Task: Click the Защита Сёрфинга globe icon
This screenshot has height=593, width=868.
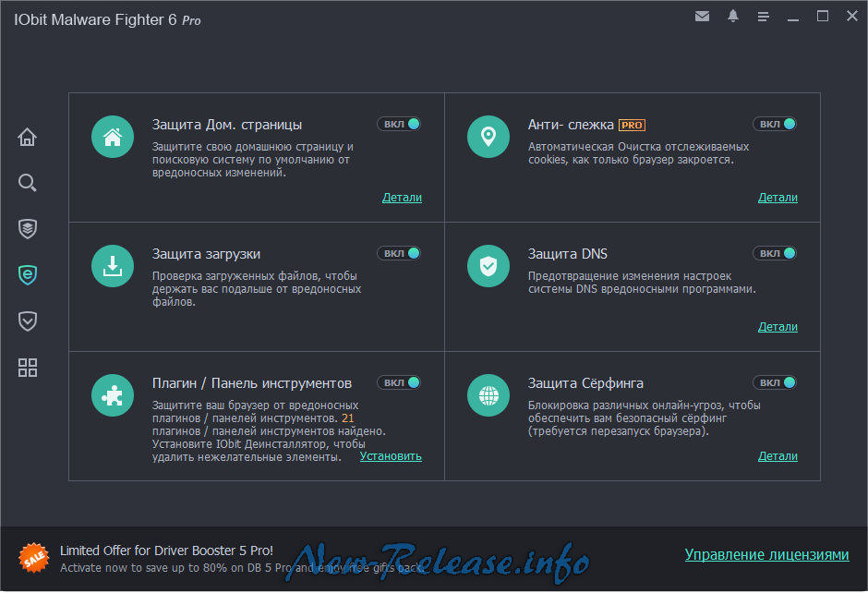Action: coord(488,395)
